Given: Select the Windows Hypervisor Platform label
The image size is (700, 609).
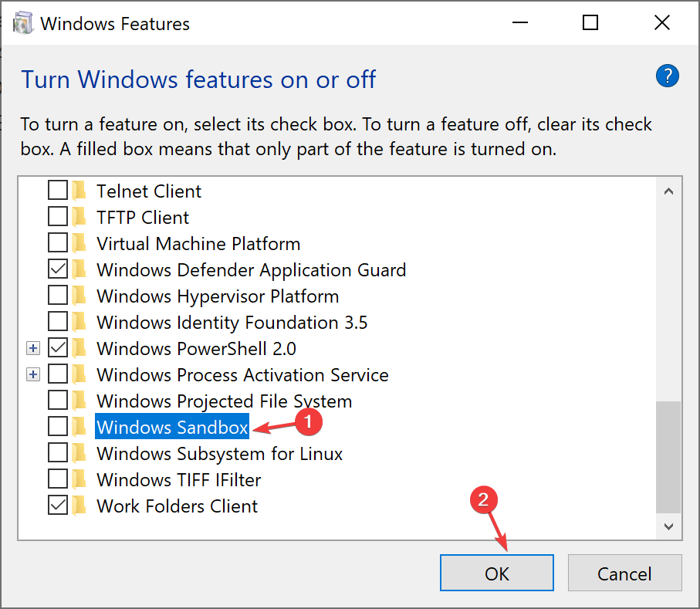Looking at the screenshot, I should [218, 296].
